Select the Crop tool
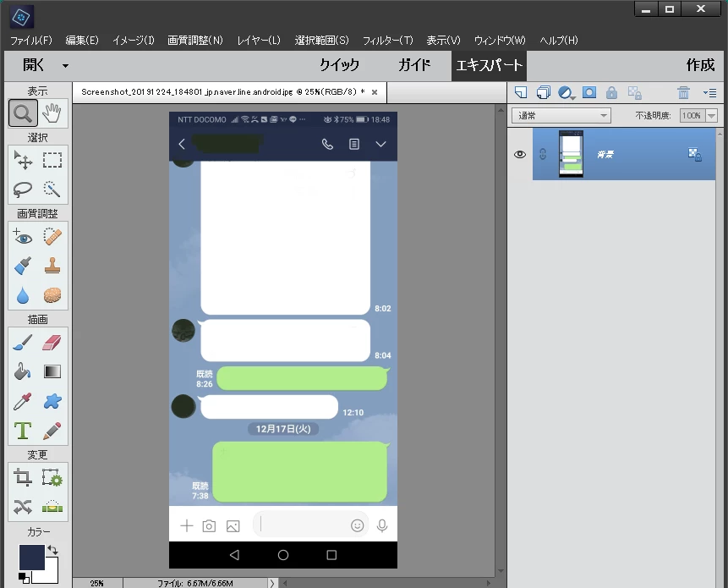 23,477
